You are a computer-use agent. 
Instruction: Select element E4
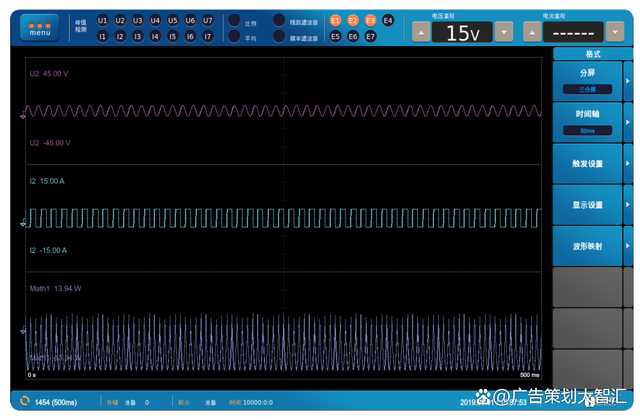(388, 20)
